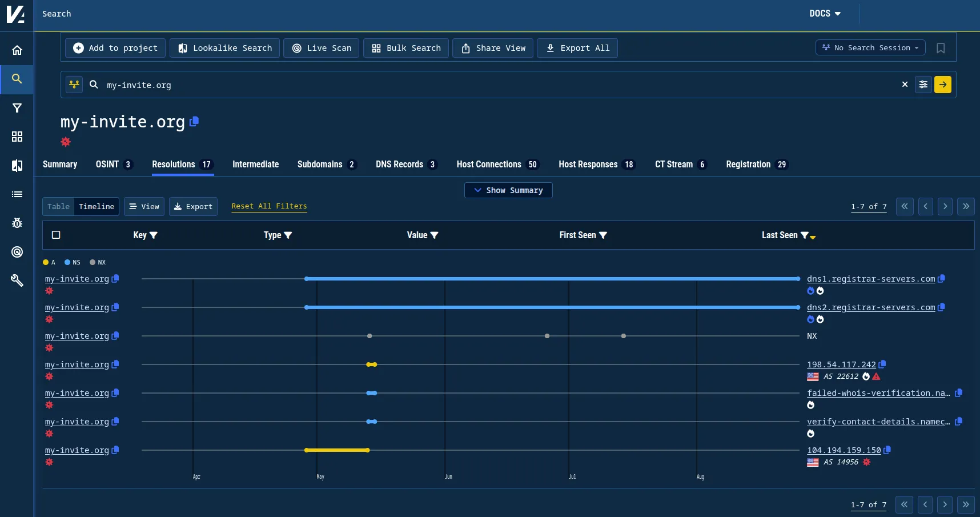The height and width of the screenshot is (517, 980).
Task: Click red warning triangle beside AS 22612
Action: click(x=876, y=376)
